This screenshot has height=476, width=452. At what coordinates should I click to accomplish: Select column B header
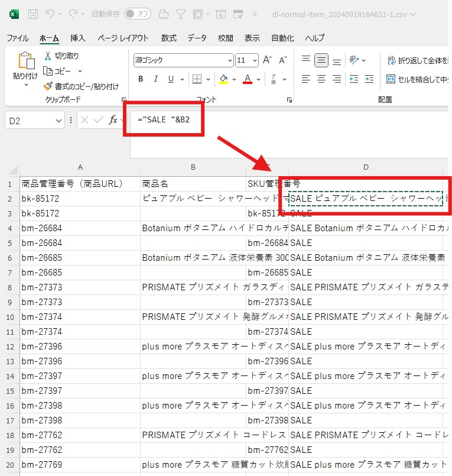[193, 167]
